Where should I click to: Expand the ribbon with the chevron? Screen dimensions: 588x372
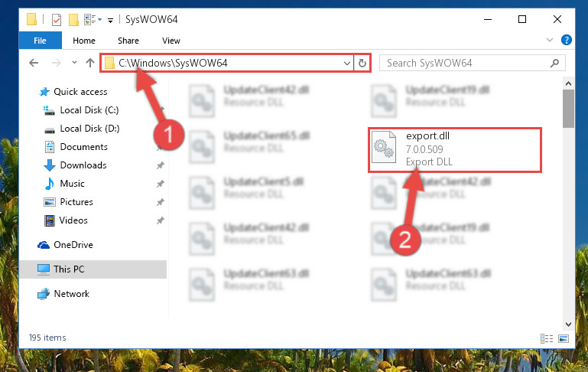[x=549, y=40]
